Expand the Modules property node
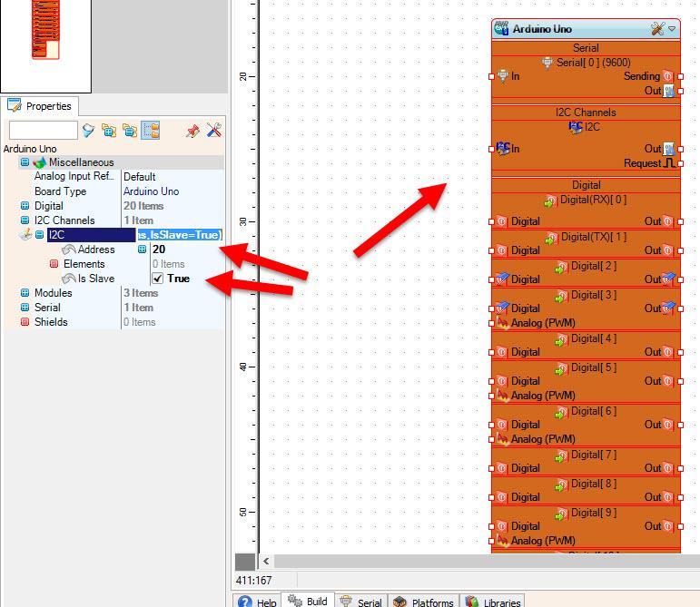The width and height of the screenshot is (700, 607). point(25,293)
